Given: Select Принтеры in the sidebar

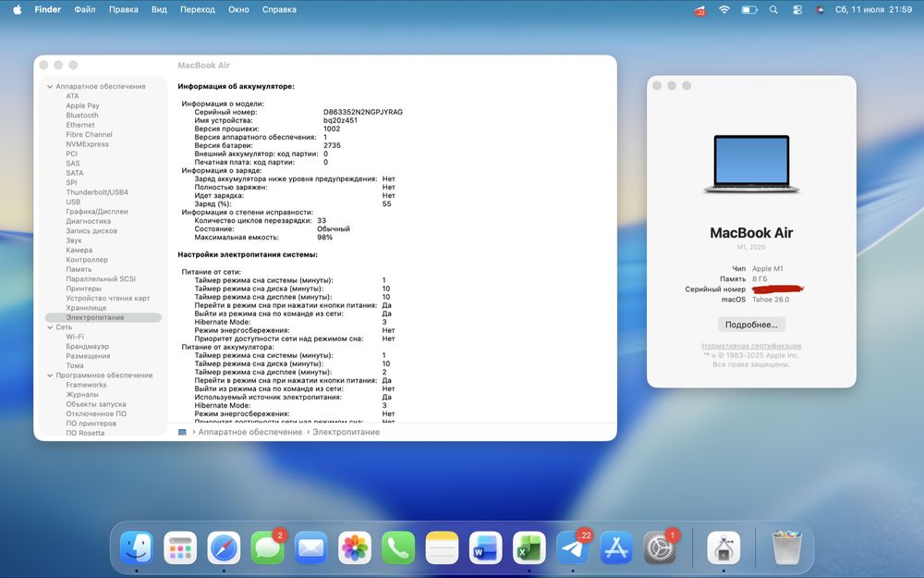Looking at the screenshot, I should pyautogui.click(x=84, y=289).
